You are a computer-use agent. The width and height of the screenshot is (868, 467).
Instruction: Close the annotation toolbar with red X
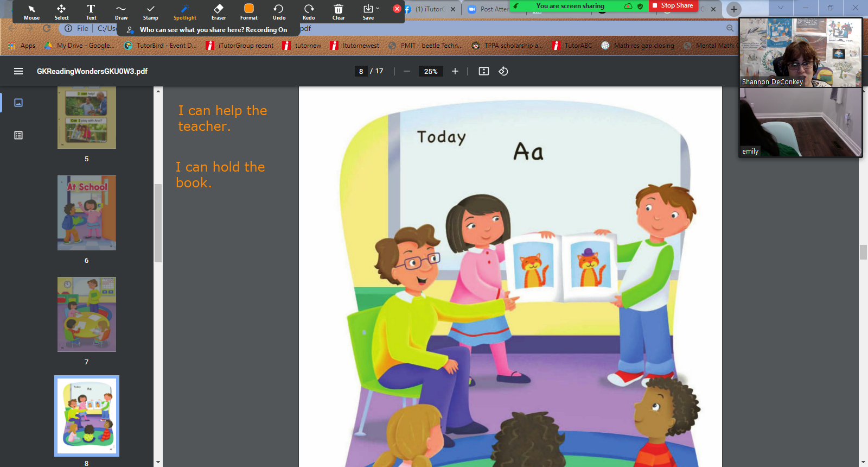tap(397, 9)
